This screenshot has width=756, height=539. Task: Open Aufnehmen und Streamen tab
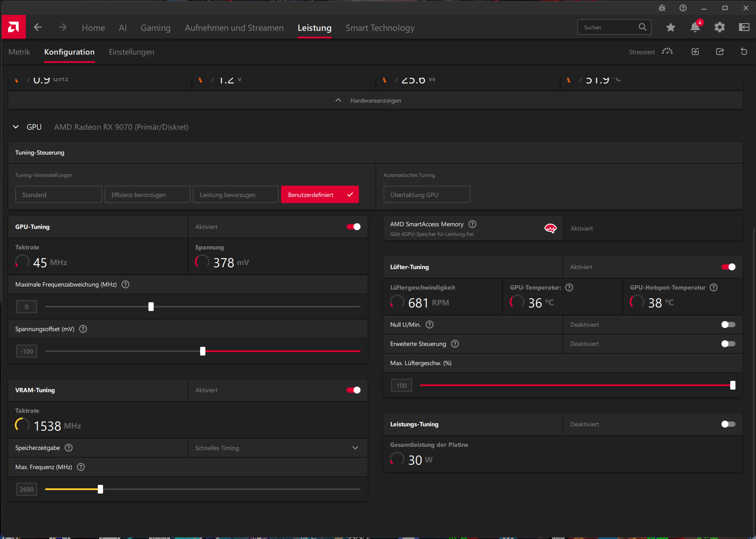[234, 28]
